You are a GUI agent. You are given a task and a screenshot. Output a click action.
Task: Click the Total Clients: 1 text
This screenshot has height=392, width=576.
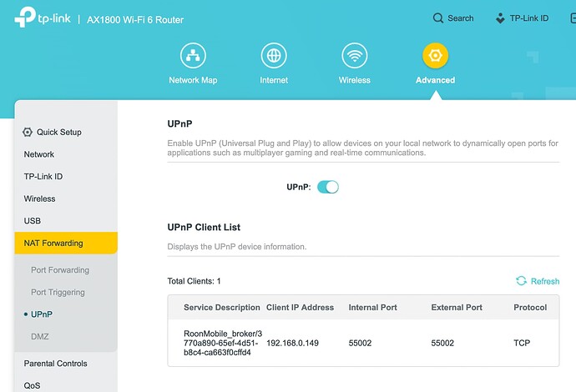[194, 281]
